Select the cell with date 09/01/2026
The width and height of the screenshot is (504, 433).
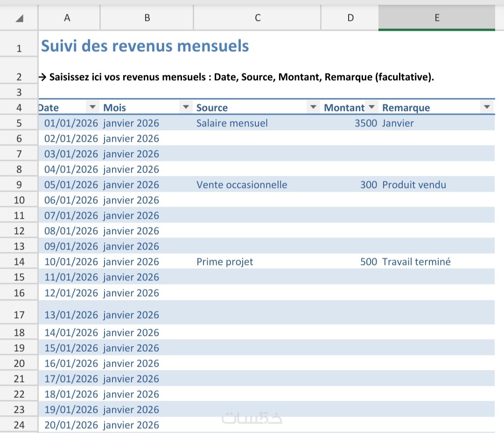(x=69, y=246)
